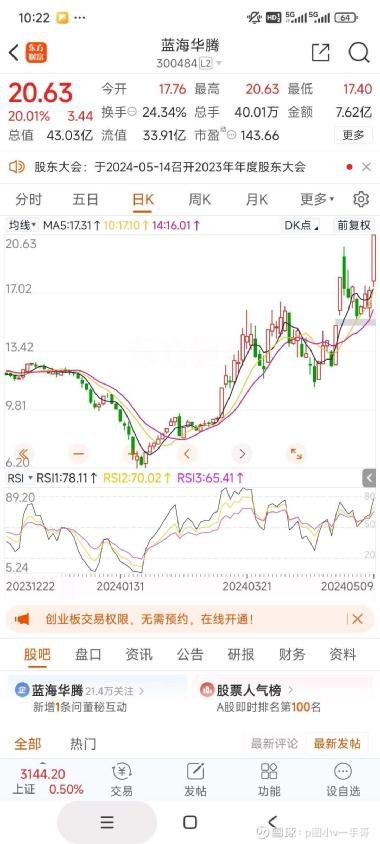Viewport: 380px width, 844px height.
Task: Move chart right with arrow icon
Action: tap(242, 453)
